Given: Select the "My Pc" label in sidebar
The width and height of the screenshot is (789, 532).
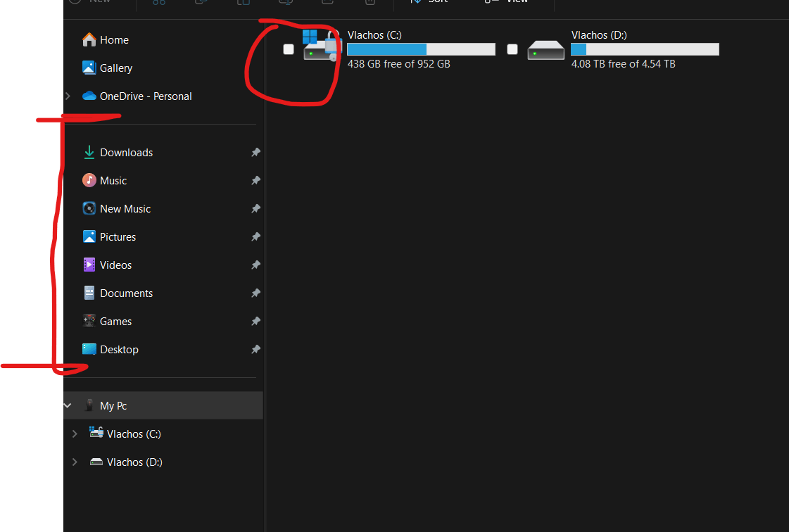Looking at the screenshot, I should [113, 405].
